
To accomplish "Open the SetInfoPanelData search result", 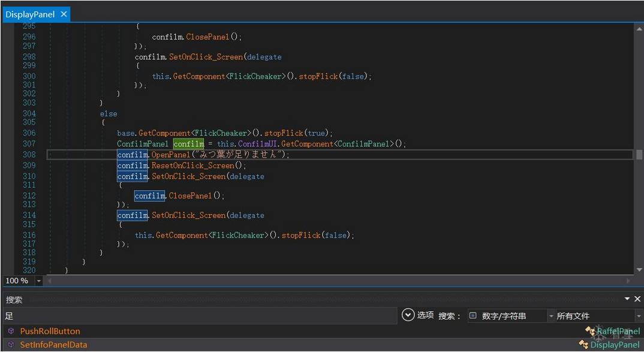I will [53, 345].
